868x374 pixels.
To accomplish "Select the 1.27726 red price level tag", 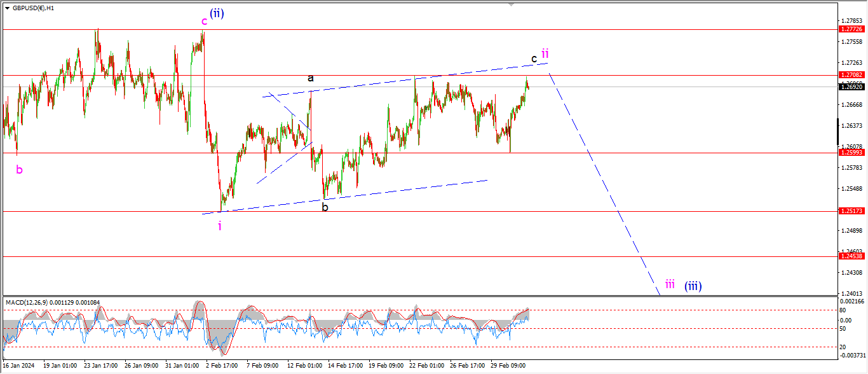I will 851,29.
